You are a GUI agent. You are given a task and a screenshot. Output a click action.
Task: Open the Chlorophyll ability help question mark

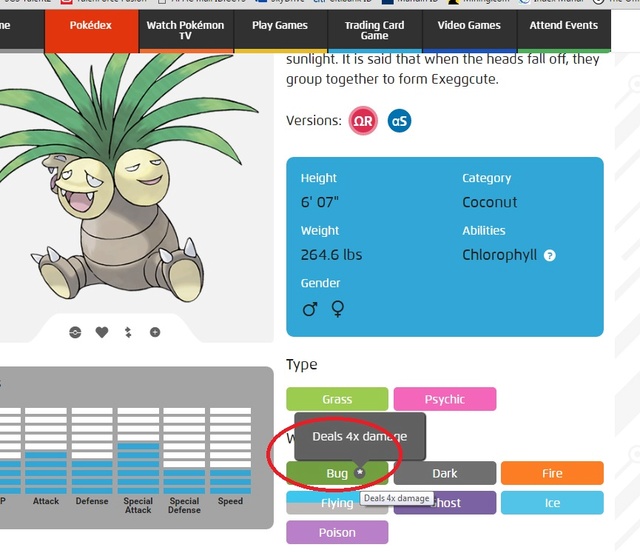549,255
